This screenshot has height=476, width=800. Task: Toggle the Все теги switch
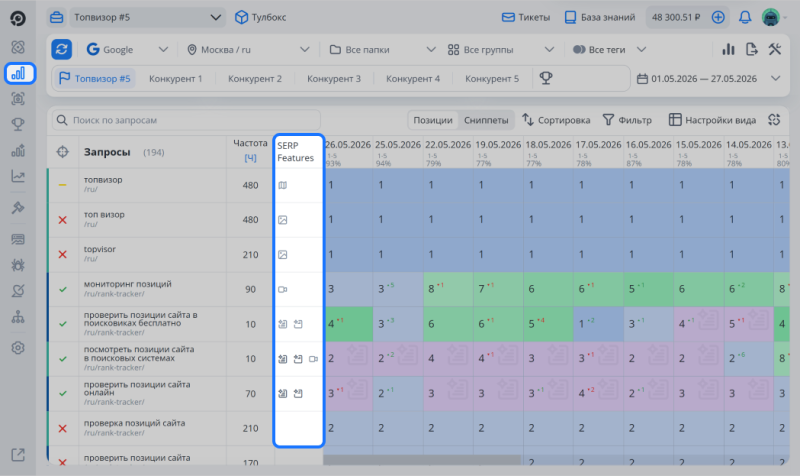click(x=579, y=49)
